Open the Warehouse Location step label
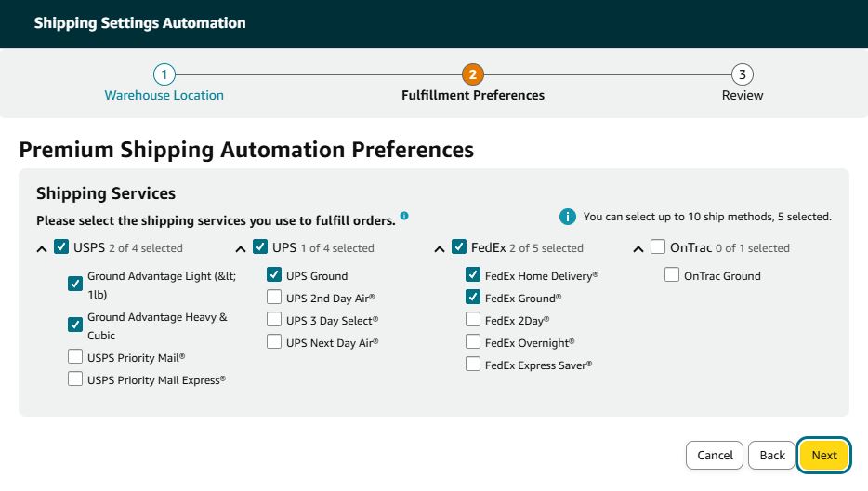 pyautogui.click(x=164, y=96)
